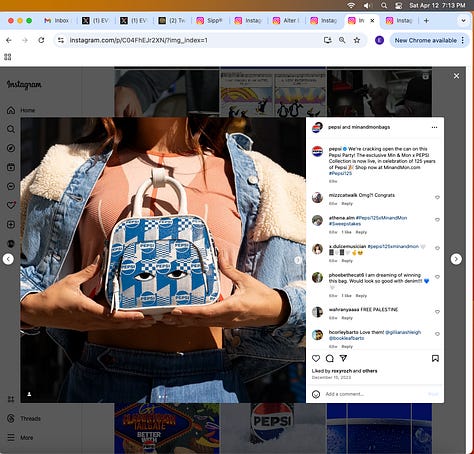The width and height of the screenshot is (474, 454).
Task: Open the Chrome profile avatar
Action: 379,40
